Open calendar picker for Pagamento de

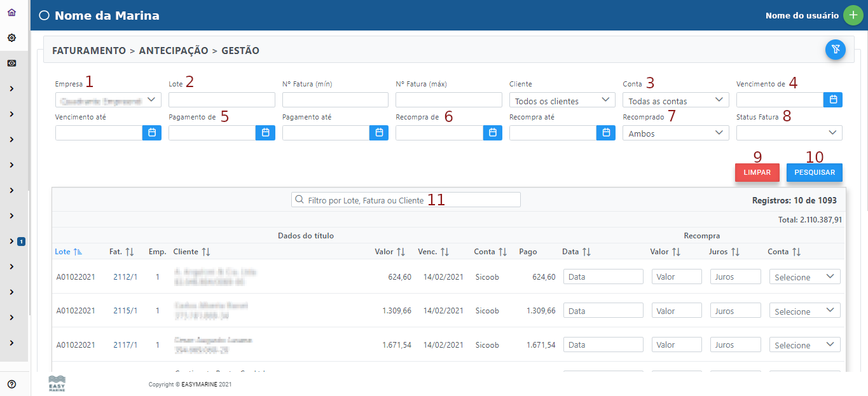[265, 132]
